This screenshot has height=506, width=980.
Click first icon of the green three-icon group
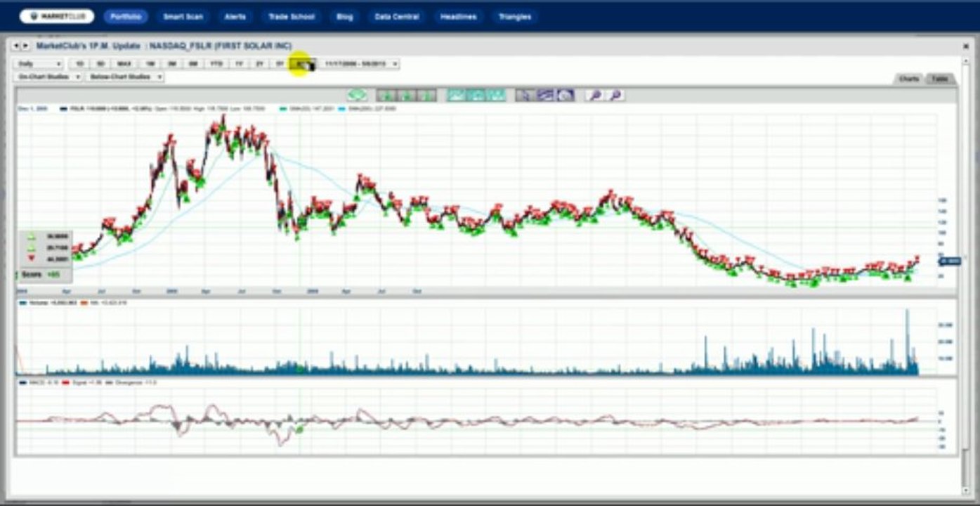386,95
